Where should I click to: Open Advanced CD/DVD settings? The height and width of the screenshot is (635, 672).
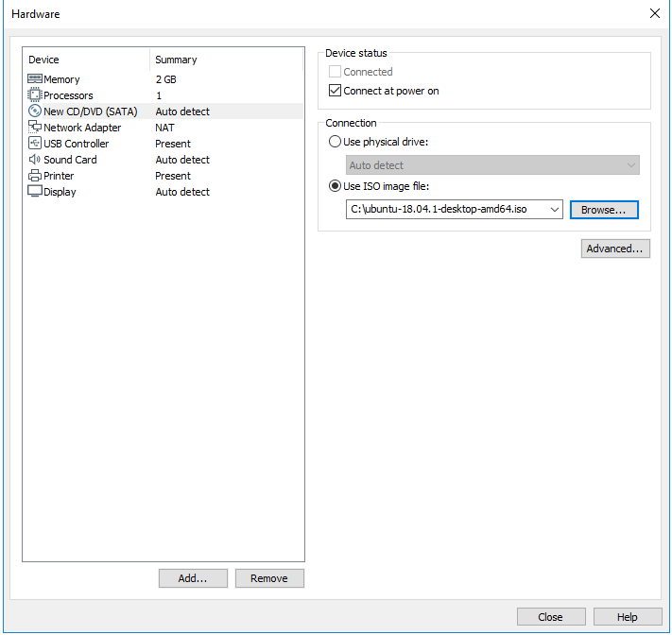(x=615, y=249)
